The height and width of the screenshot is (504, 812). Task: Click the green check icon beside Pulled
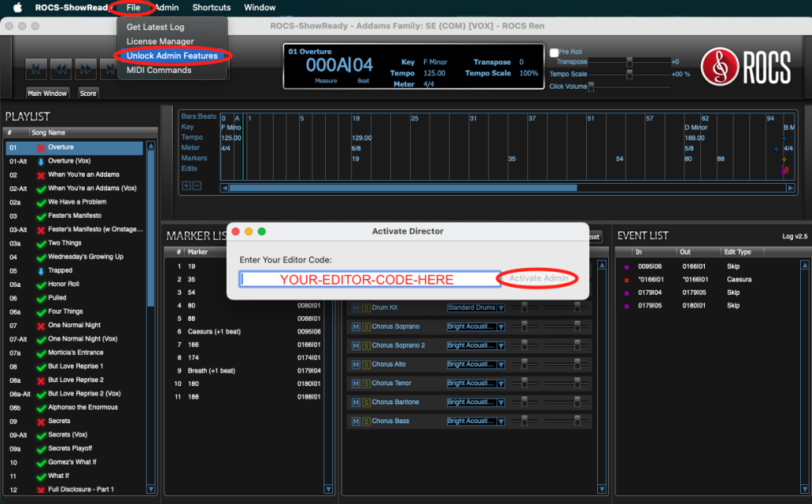point(41,299)
